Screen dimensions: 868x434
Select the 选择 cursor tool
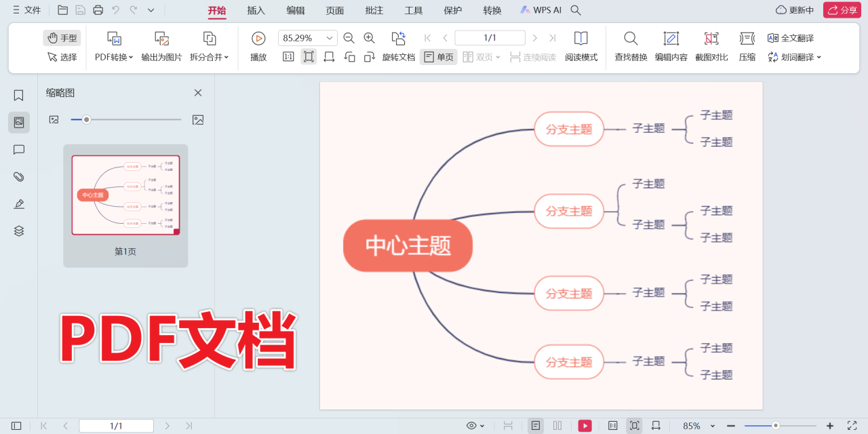[x=62, y=57]
